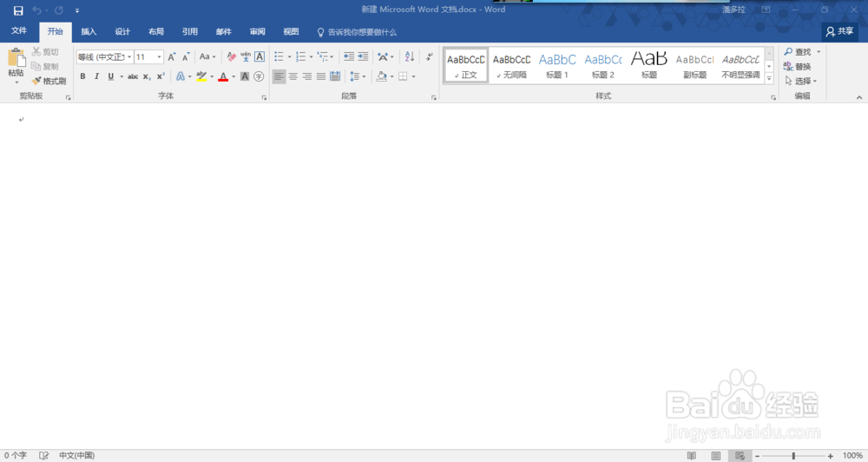This screenshot has height=462, width=868.
Task: Apply the Heading 1 (标题 1) style
Action: click(x=557, y=65)
